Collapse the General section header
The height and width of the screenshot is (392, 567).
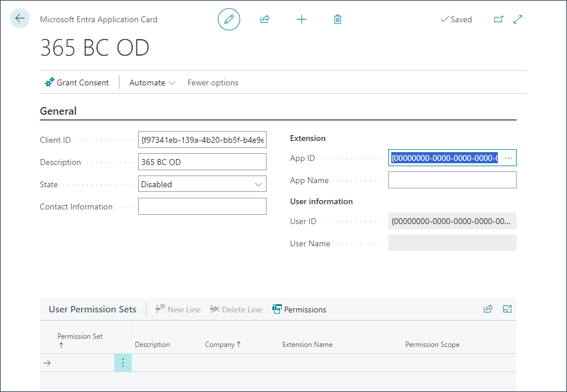[58, 111]
